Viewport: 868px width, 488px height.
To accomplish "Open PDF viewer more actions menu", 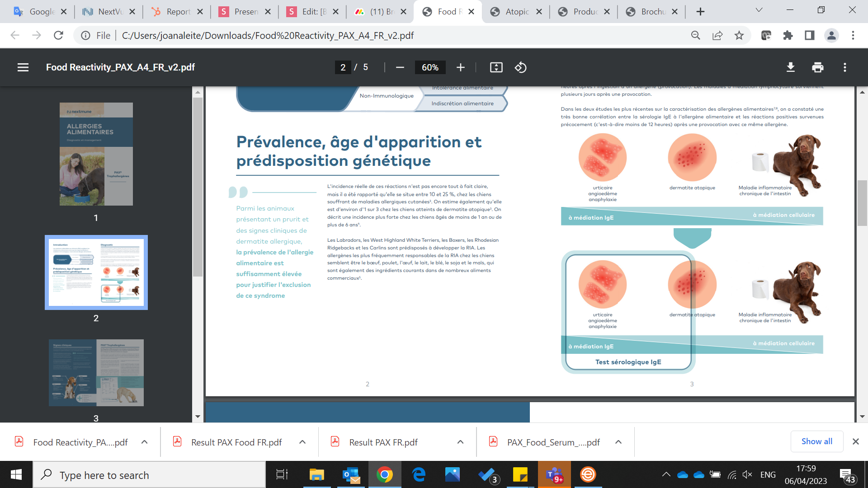I will point(844,67).
